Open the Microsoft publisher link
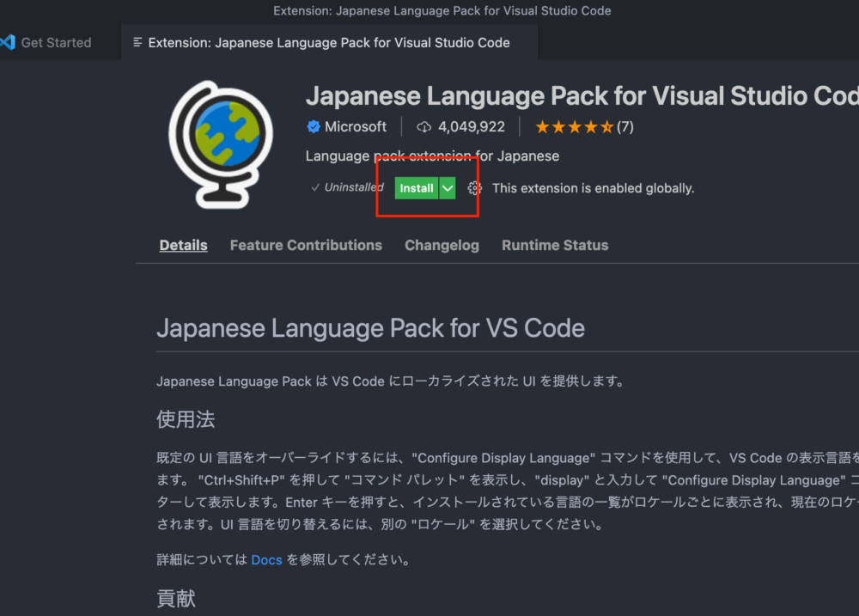The width and height of the screenshot is (859, 616). pos(355,127)
